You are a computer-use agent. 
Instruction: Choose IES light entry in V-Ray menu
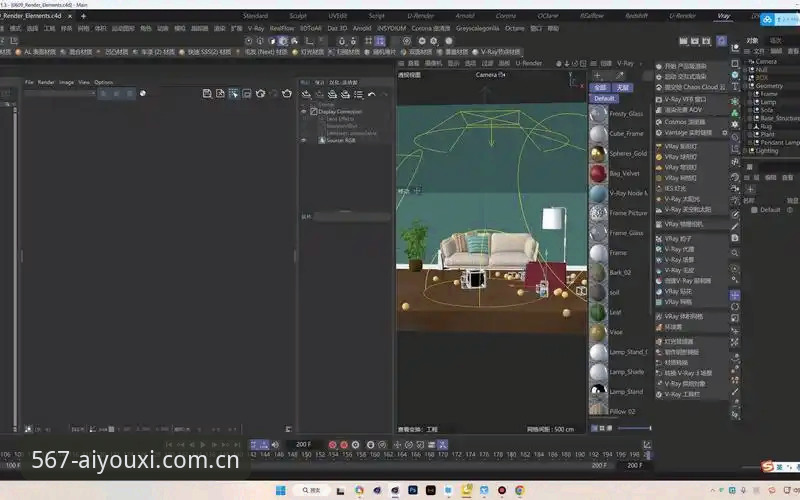pyautogui.click(x=674, y=188)
